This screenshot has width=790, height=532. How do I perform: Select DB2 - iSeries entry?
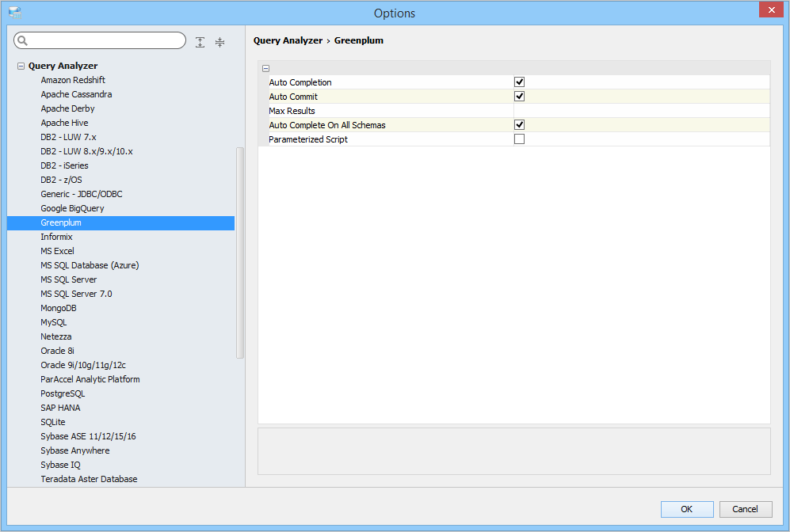64,165
